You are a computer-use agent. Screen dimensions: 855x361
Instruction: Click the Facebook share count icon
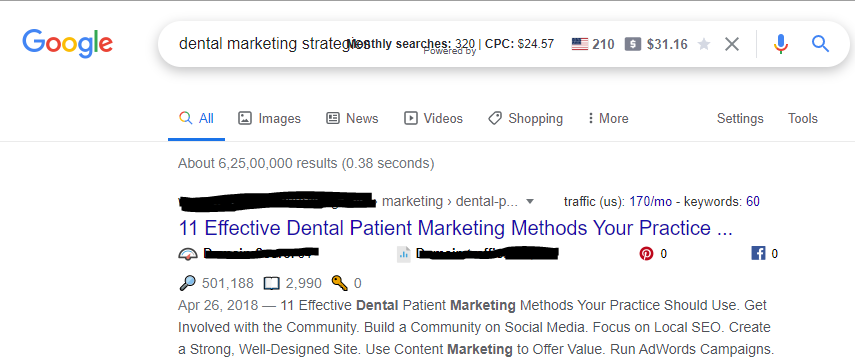pyautogui.click(x=758, y=253)
